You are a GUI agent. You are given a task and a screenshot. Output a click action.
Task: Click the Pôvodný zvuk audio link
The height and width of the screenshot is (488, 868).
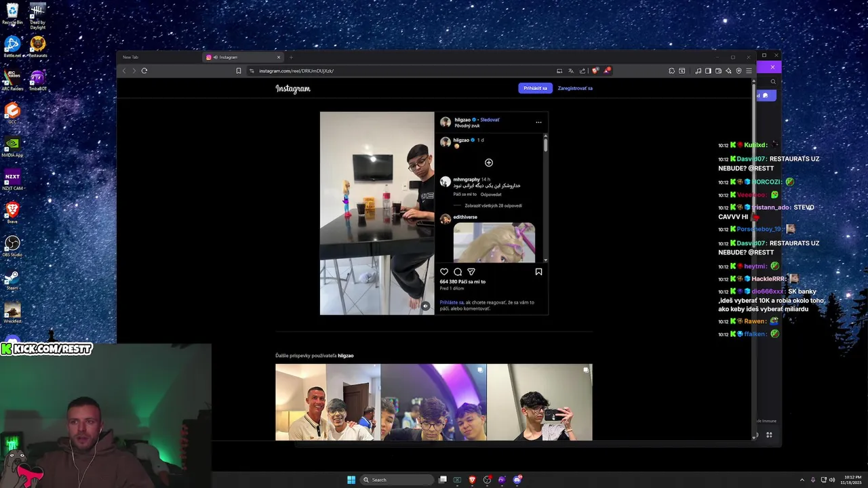point(467,126)
